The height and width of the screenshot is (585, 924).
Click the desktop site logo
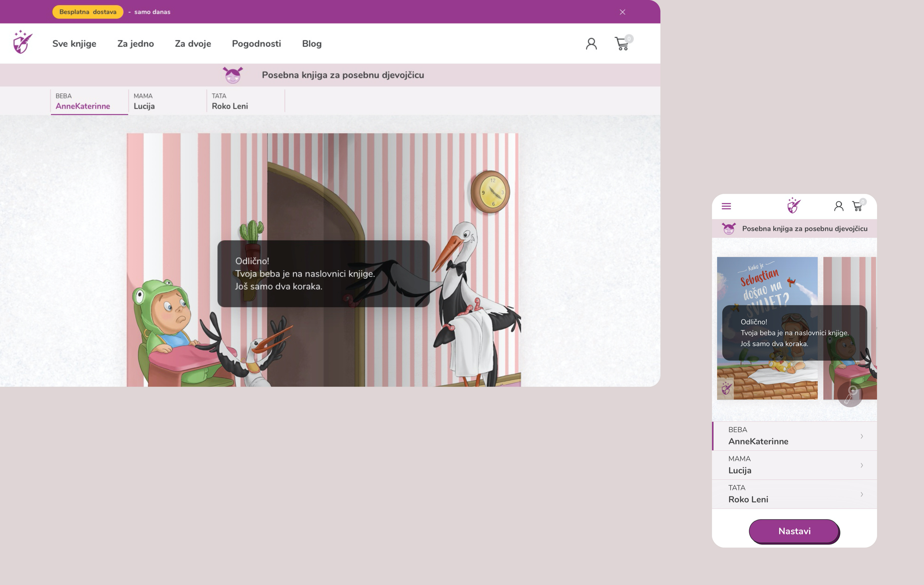click(x=23, y=43)
